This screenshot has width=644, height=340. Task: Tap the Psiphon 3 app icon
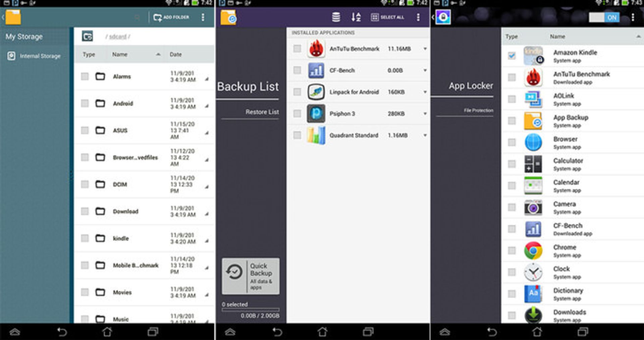[316, 114]
